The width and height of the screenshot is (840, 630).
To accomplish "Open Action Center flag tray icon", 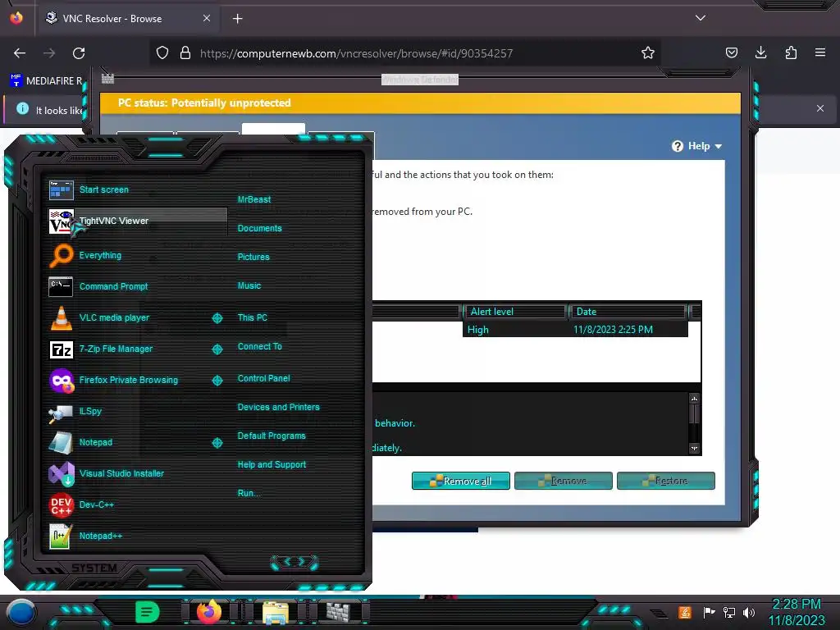I will pos(709,612).
